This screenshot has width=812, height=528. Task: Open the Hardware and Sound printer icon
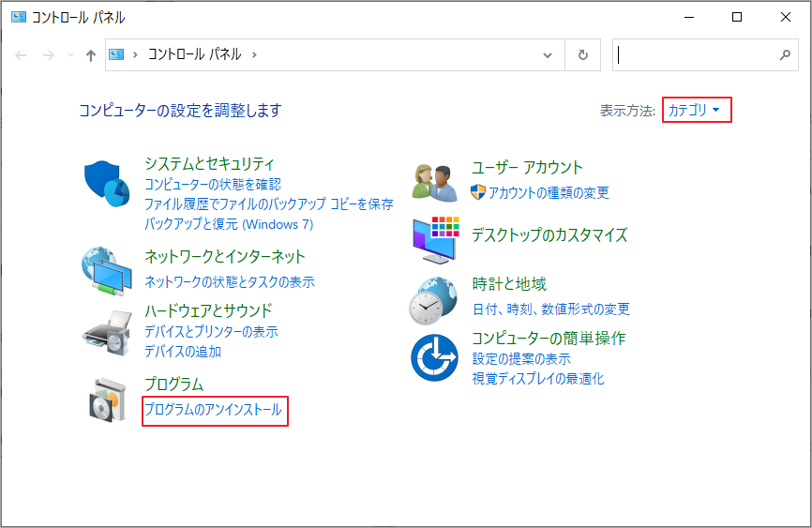107,332
